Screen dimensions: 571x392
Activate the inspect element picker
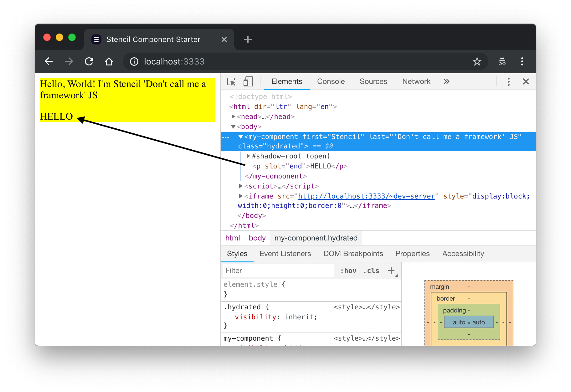click(x=231, y=81)
